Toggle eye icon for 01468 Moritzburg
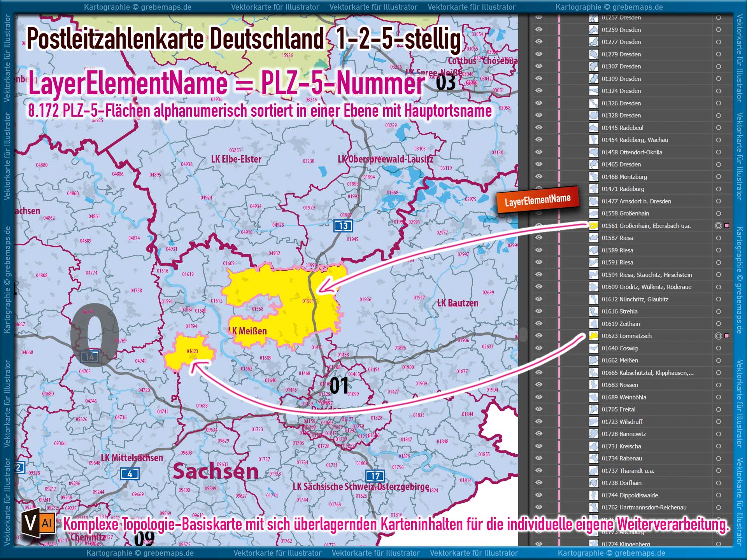The width and height of the screenshot is (747, 560). point(538,177)
